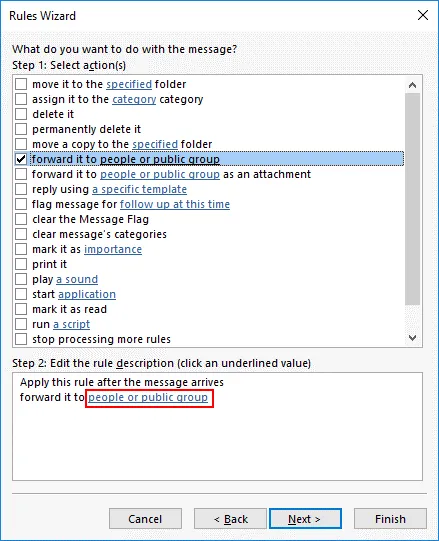This screenshot has height=541, width=439.
Task: Check 'clear message's categories' checkbox
Action: pyautogui.click(x=21, y=234)
